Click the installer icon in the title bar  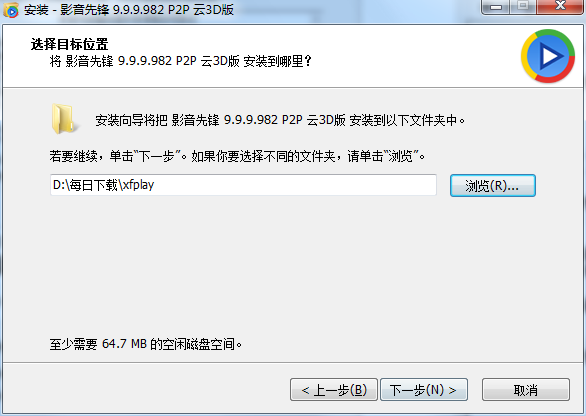pyautogui.click(x=11, y=10)
